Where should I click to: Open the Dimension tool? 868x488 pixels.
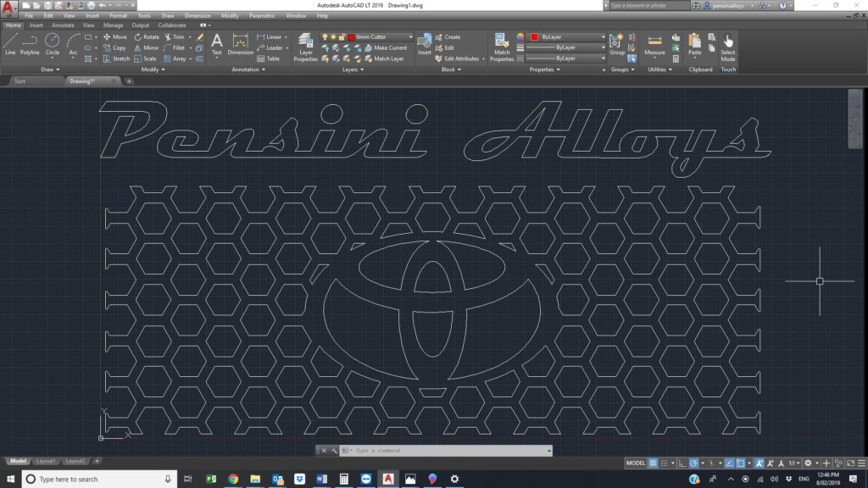coord(240,44)
